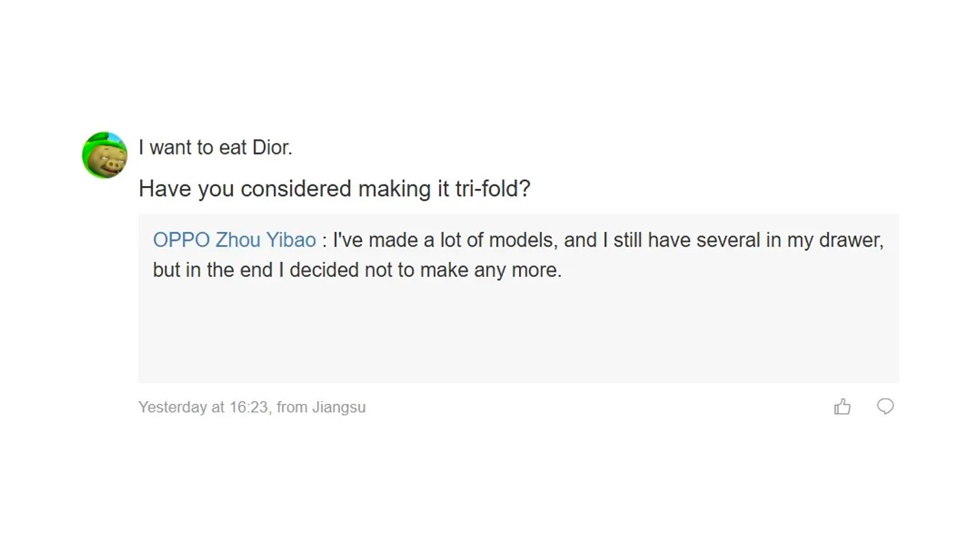Screen dimensions: 980x551
Task: Open the OPPO Zhou Yibao profile link
Action: pyautogui.click(x=234, y=240)
